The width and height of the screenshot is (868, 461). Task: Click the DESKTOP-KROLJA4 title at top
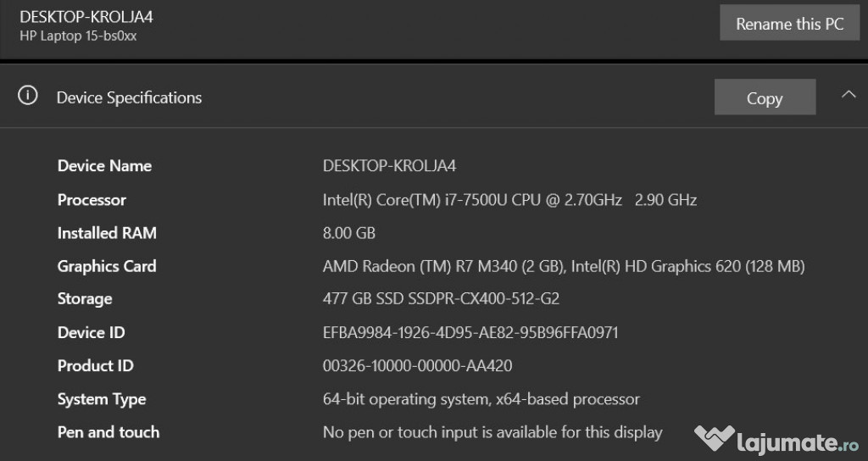[x=86, y=17]
